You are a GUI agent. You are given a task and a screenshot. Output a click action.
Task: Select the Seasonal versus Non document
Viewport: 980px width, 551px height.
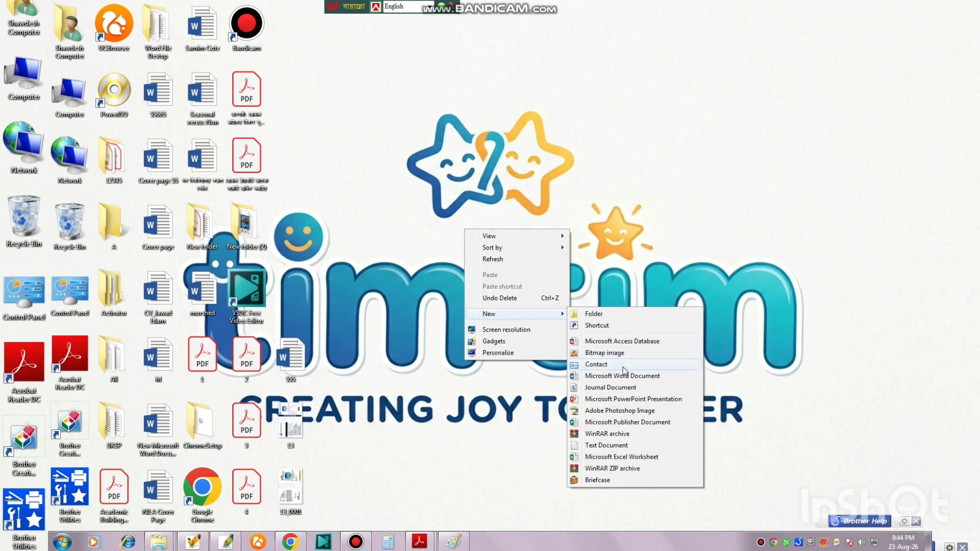click(202, 98)
